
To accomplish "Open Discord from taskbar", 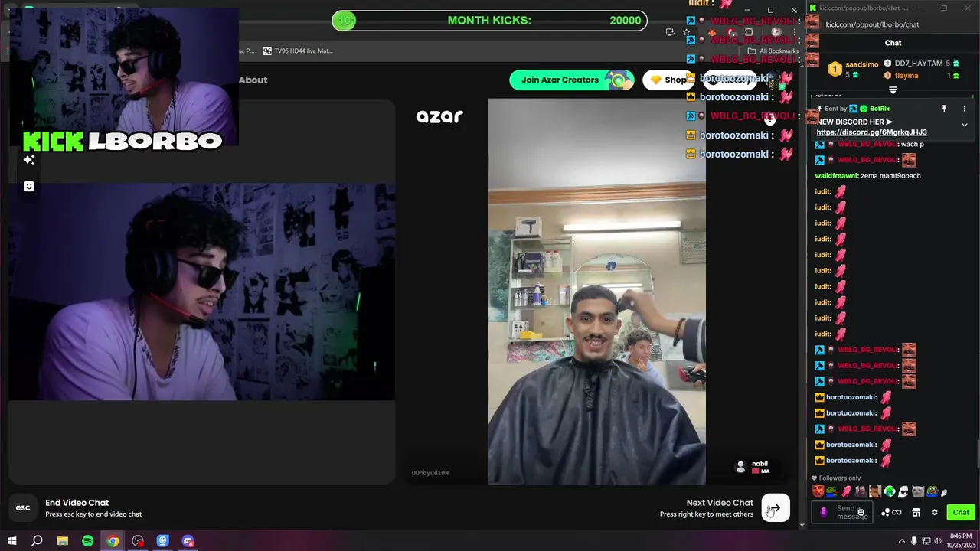I will tap(188, 541).
